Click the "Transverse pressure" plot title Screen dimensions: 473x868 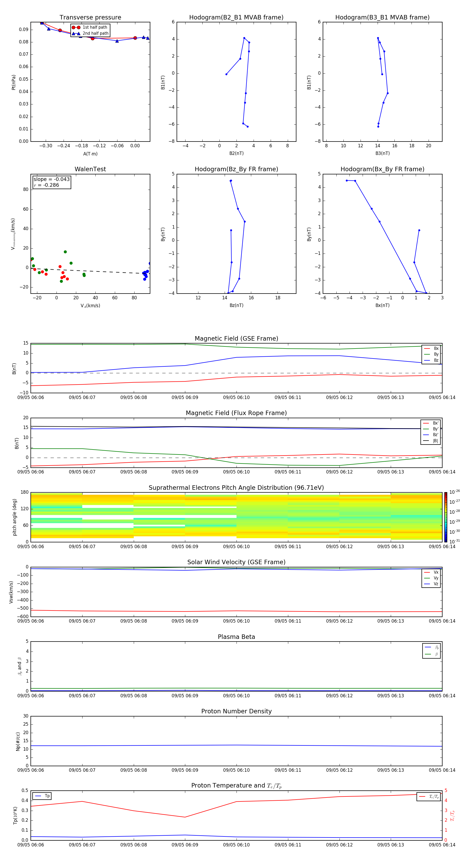[90, 18]
